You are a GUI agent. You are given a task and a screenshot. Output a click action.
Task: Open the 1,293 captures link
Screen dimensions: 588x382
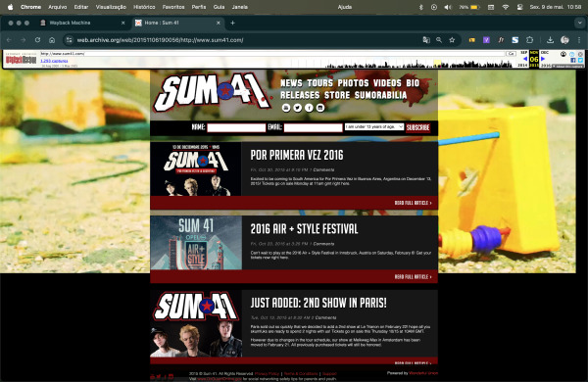54,61
